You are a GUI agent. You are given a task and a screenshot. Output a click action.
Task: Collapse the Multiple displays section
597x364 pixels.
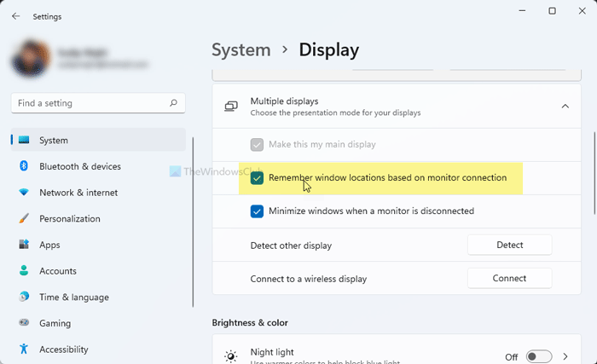click(565, 107)
